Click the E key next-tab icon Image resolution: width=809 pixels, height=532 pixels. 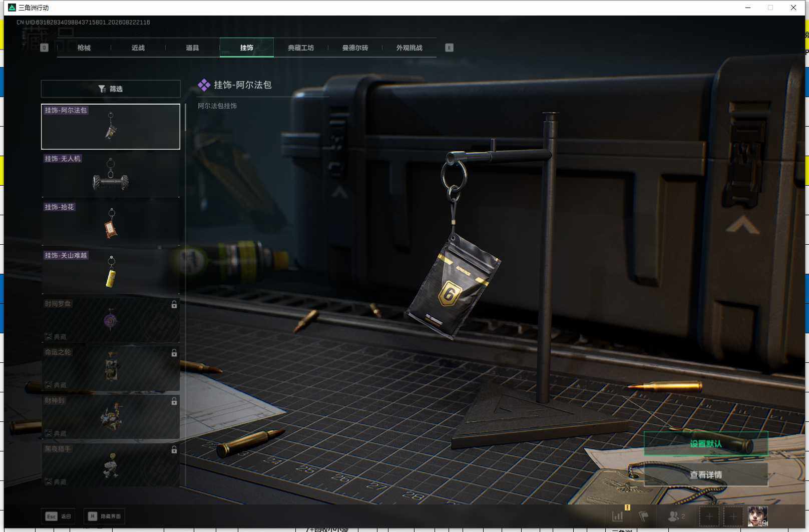point(449,48)
